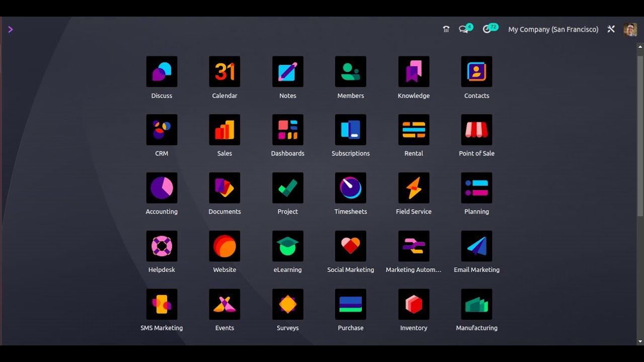Launch the Inventory app icon
This screenshot has height=362, width=644.
click(414, 304)
